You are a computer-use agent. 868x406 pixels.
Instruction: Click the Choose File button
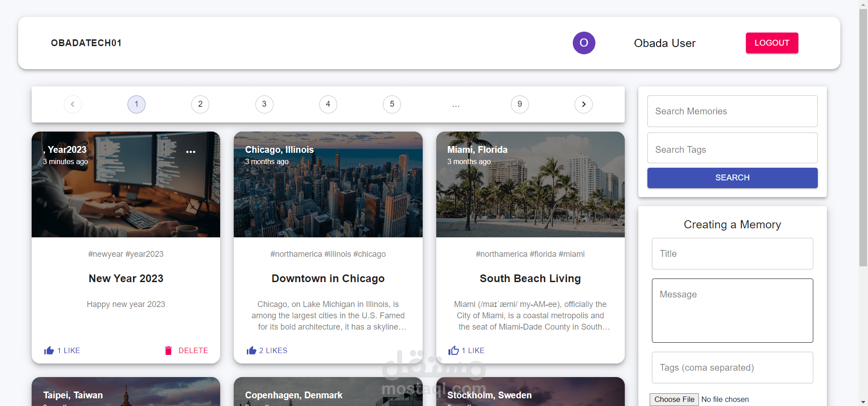point(674,399)
